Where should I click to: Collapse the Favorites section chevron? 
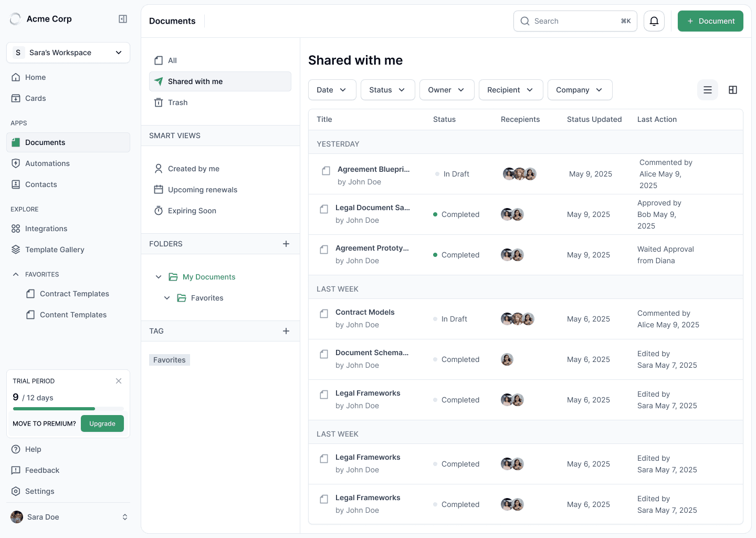(x=16, y=274)
